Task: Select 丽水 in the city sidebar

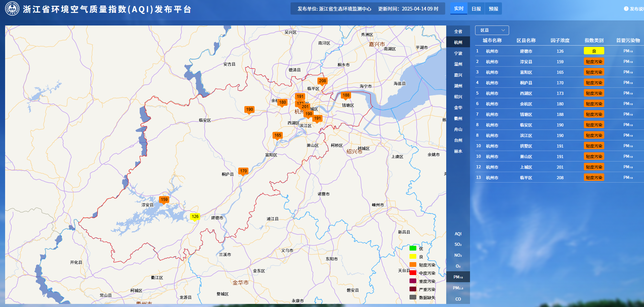Action: click(458, 151)
